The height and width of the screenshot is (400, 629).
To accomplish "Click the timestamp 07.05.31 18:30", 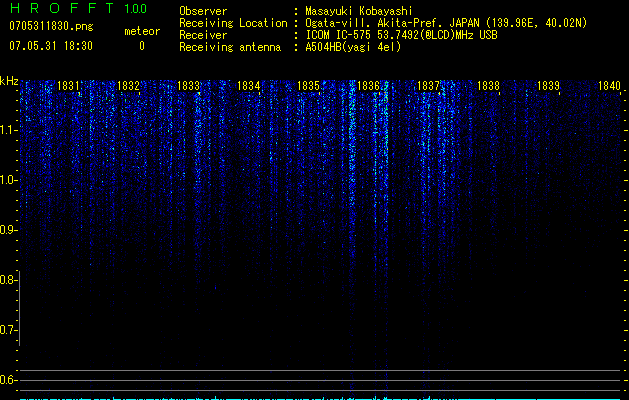I will click(x=51, y=46).
